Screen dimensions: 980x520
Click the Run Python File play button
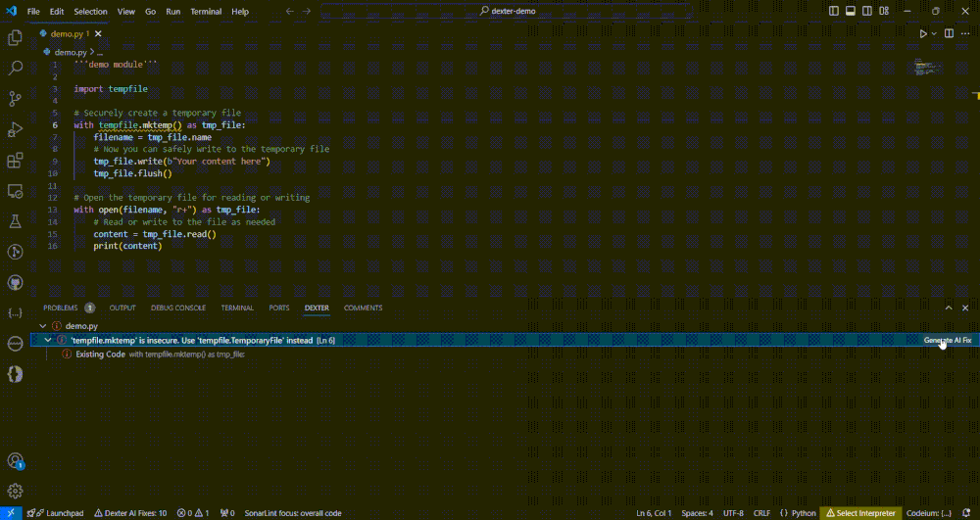pyautogui.click(x=922, y=33)
